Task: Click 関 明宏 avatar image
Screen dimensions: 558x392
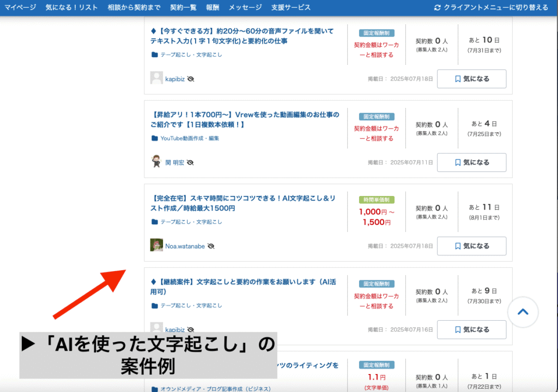Action: (x=156, y=161)
